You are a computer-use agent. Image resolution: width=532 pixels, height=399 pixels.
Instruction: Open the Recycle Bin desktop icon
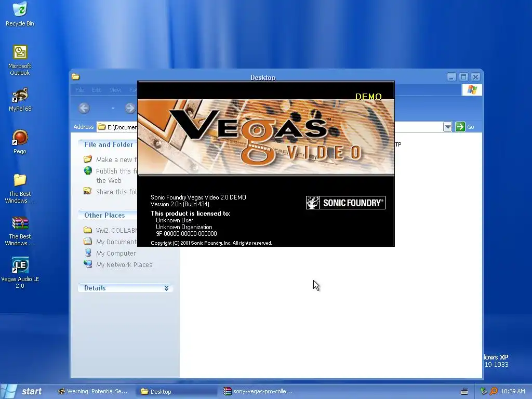20,14
